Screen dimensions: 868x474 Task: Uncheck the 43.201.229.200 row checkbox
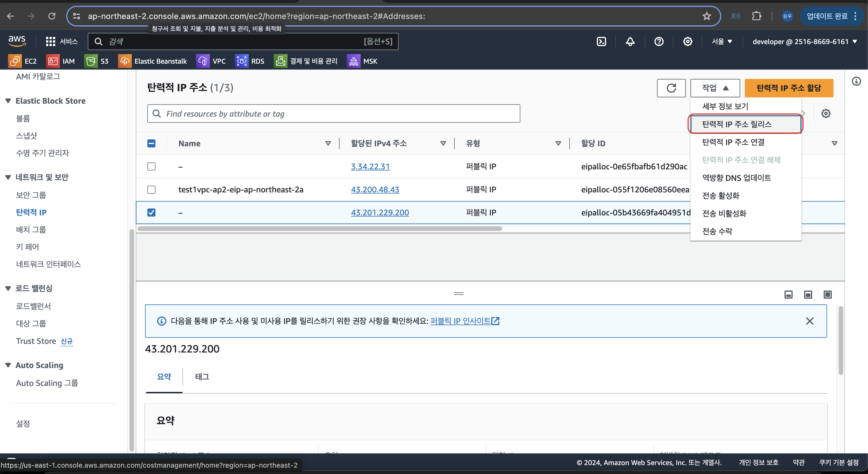click(151, 213)
